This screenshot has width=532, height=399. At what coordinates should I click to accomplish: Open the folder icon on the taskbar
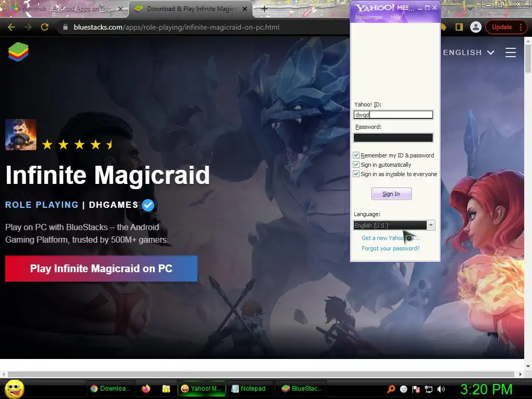point(166,389)
